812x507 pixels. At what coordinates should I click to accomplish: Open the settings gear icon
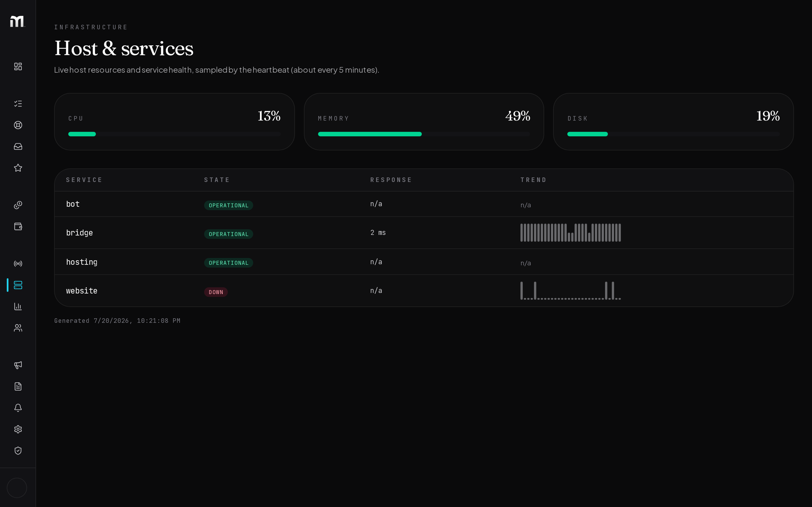click(18, 429)
